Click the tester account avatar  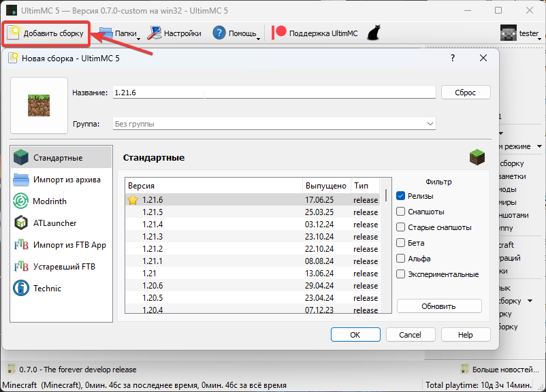tap(508, 33)
